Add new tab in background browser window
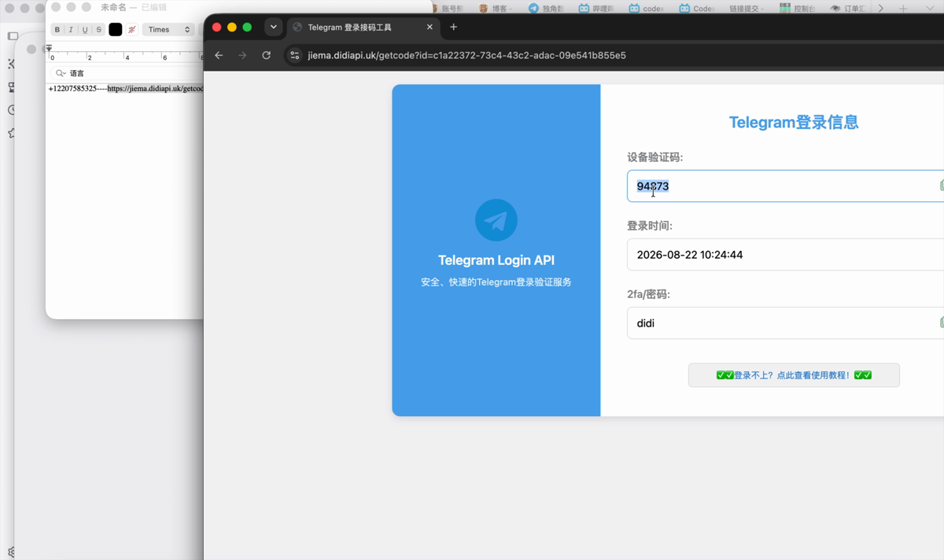This screenshot has height=560, width=944. (x=903, y=9)
